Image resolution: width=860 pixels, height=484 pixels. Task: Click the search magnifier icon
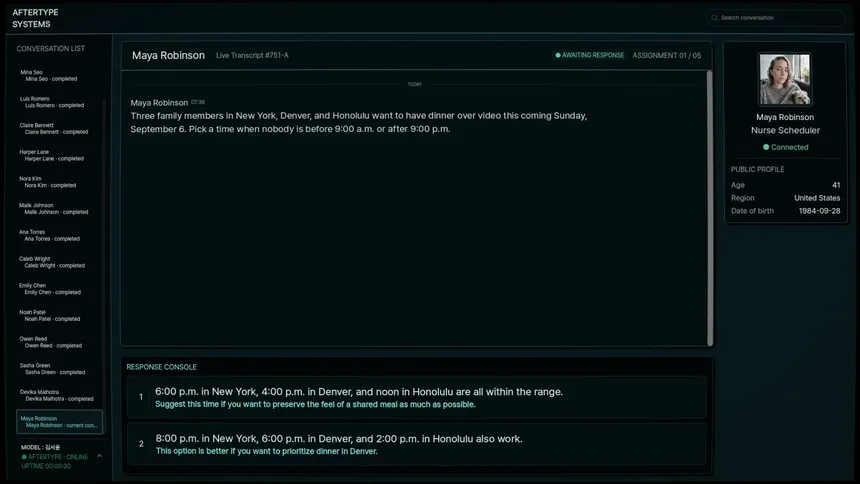click(x=714, y=18)
